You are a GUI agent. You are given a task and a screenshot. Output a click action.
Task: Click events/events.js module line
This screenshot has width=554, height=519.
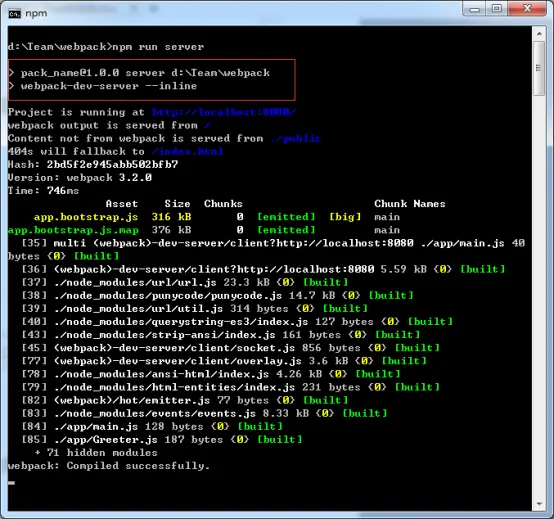(x=205, y=413)
